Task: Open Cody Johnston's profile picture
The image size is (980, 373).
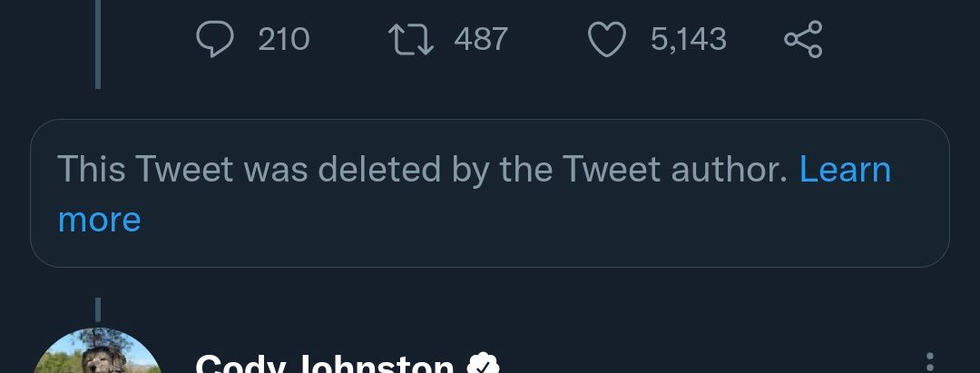Action: [96, 356]
